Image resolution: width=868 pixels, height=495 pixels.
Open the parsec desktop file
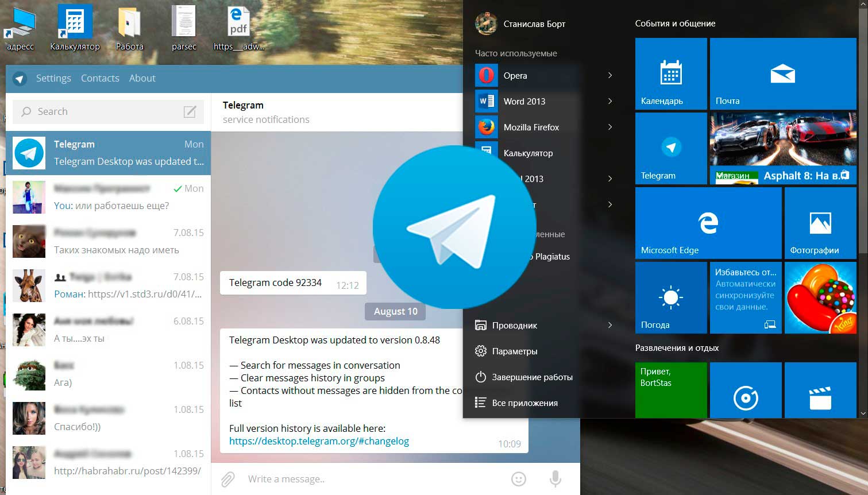(x=184, y=28)
